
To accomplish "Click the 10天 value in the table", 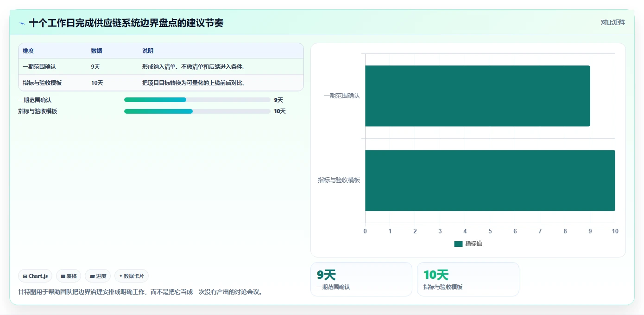I will coord(97,83).
